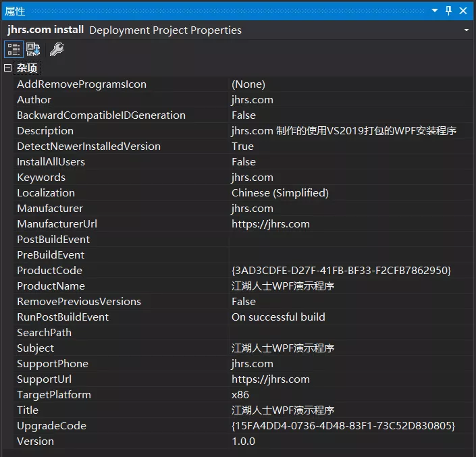Select TargetPlatform property
The image size is (476, 457).
coord(54,394)
